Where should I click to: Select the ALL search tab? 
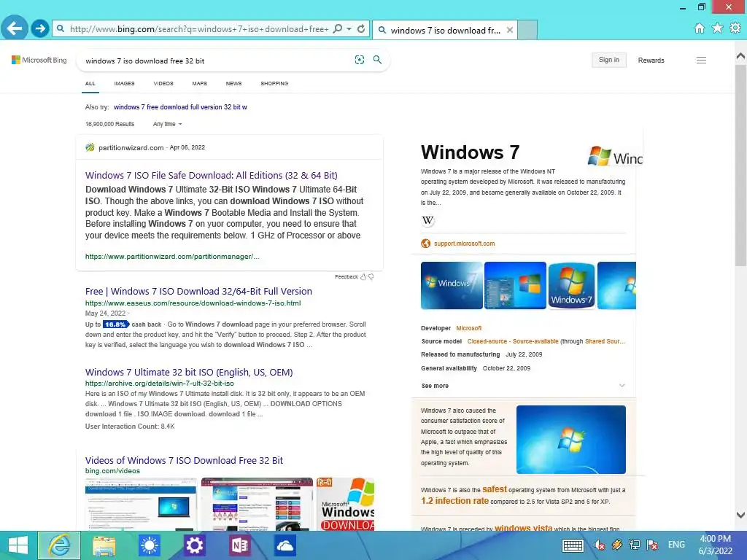90,83
